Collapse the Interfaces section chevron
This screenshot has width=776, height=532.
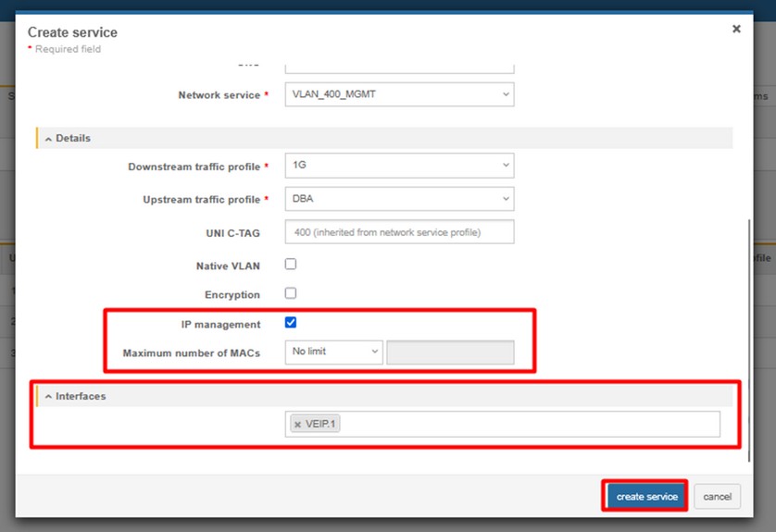point(48,397)
